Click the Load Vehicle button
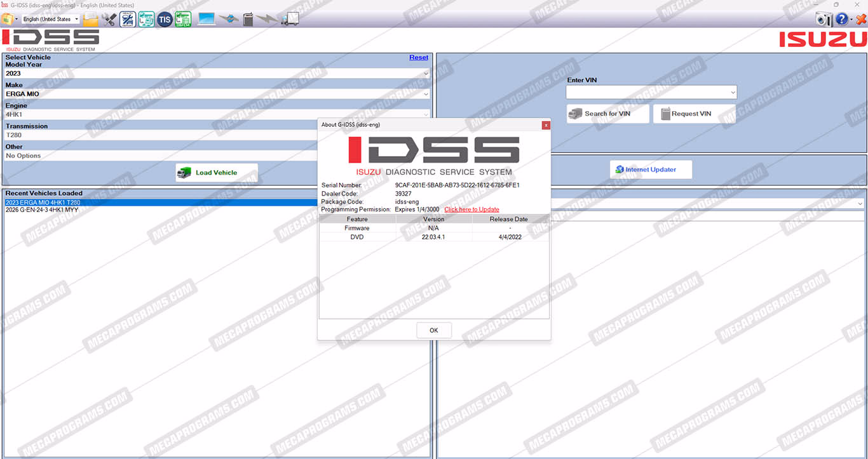Image resolution: width=868 pixels, height=459 pixels. [217, 173]
